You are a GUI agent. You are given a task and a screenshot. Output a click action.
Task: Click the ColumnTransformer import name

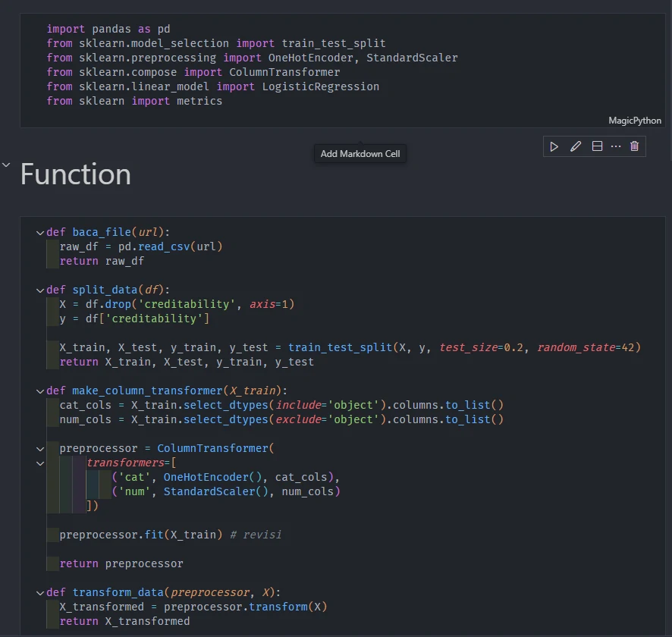click(x=284, y=72)
